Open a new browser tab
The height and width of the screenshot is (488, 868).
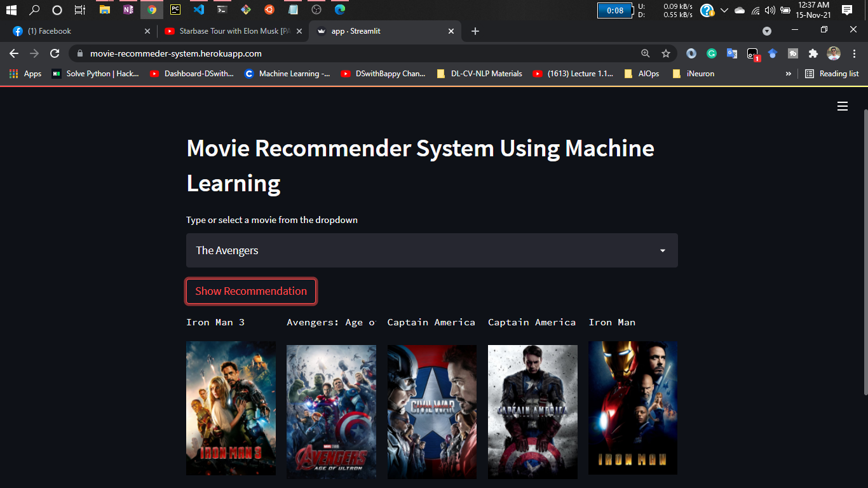475,31
